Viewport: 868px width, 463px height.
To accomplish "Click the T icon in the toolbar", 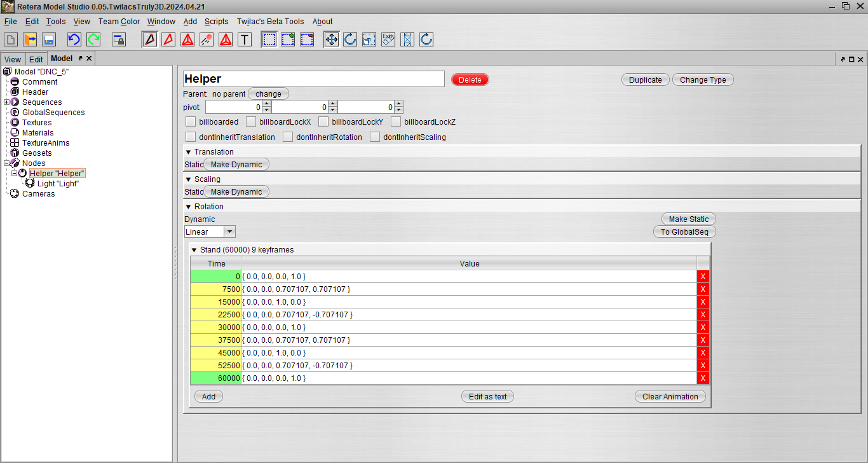I will coord(245,39).
